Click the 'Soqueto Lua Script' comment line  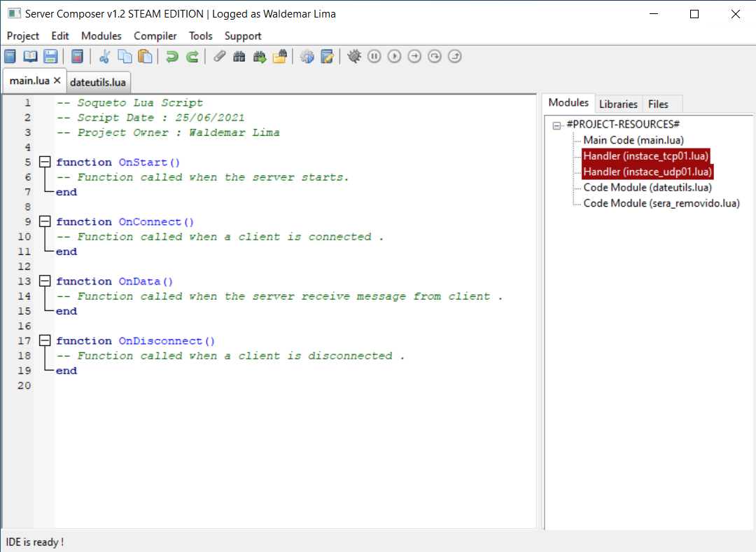pyautogui.click(x=129, y=103)
